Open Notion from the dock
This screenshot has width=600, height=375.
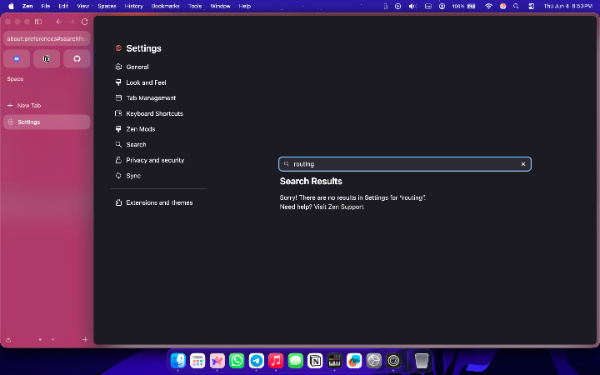pyautogui.click(x=315, y=360)
